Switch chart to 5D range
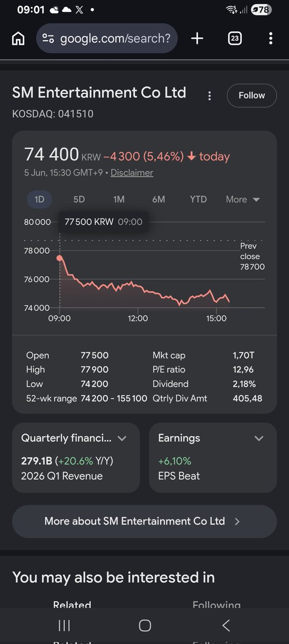Image resolution: width=289 pixels, height=644 pixels. coord(79,199)
